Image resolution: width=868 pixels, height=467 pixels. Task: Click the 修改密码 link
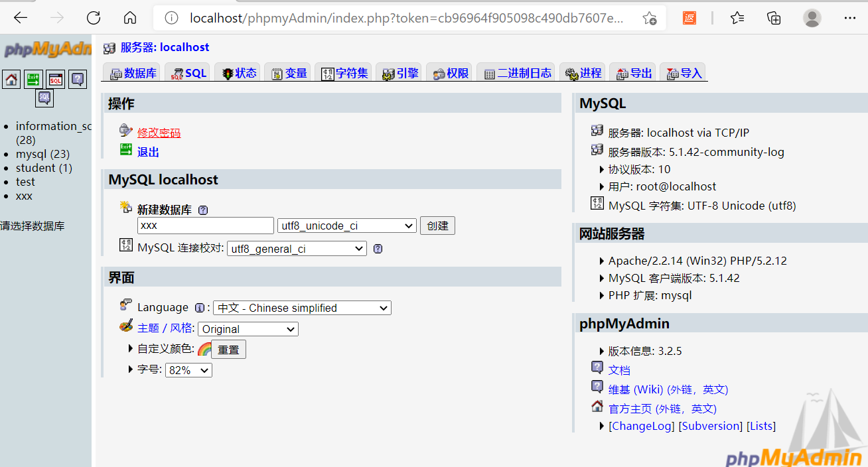coord(159,133)
